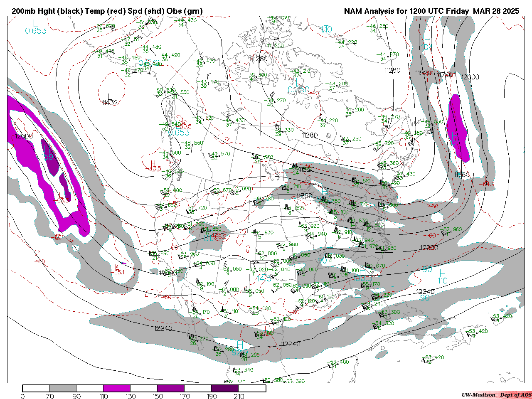Select the gray 70–90 legend swatch
The height and width of the screenshot is (399, 532).
coord(63,388)
